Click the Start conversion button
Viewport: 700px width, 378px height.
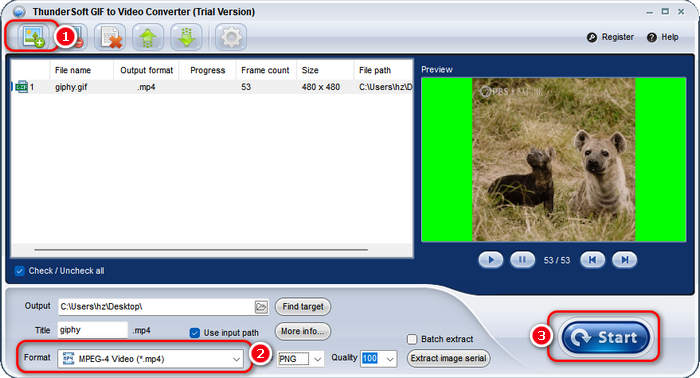pos(606,337)
